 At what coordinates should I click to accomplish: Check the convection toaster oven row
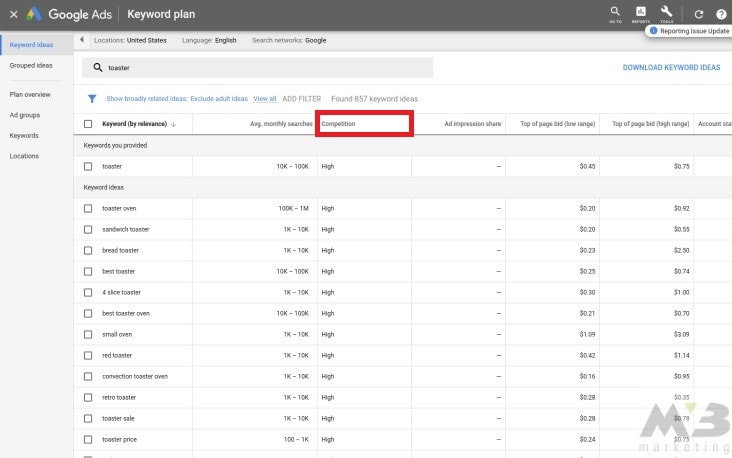(x=88, y=376)
